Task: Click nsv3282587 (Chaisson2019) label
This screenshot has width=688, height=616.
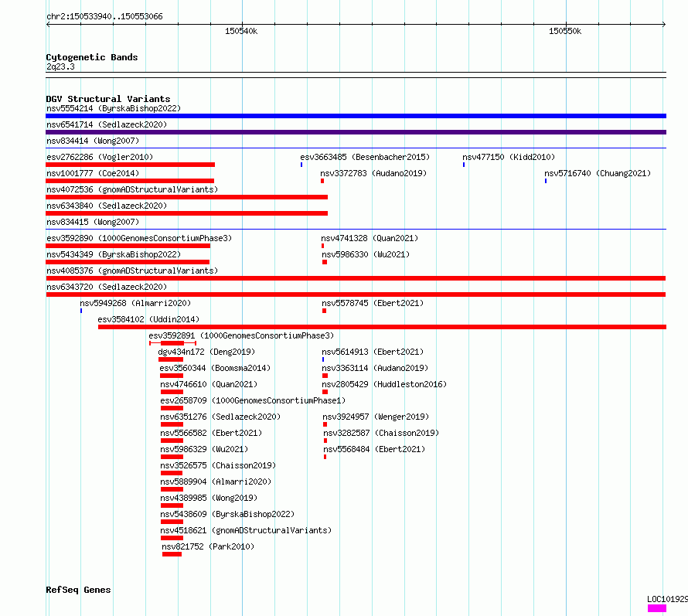Action: [381, 433]
